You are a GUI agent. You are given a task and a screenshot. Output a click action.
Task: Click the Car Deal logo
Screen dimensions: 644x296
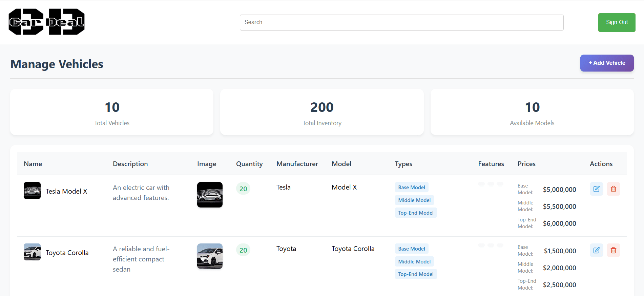click(47, 22)
